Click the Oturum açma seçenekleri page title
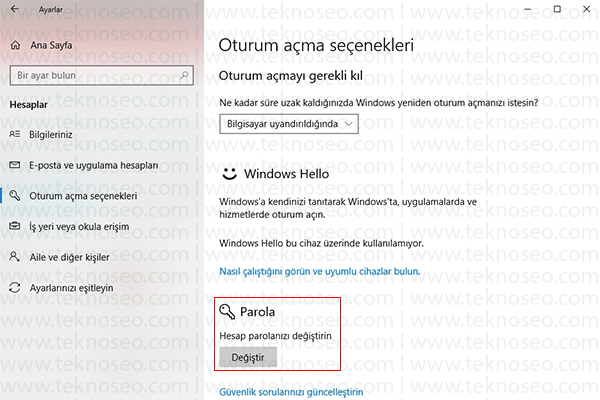The height and width of the screenshot is (400, 600). (316, 46)
